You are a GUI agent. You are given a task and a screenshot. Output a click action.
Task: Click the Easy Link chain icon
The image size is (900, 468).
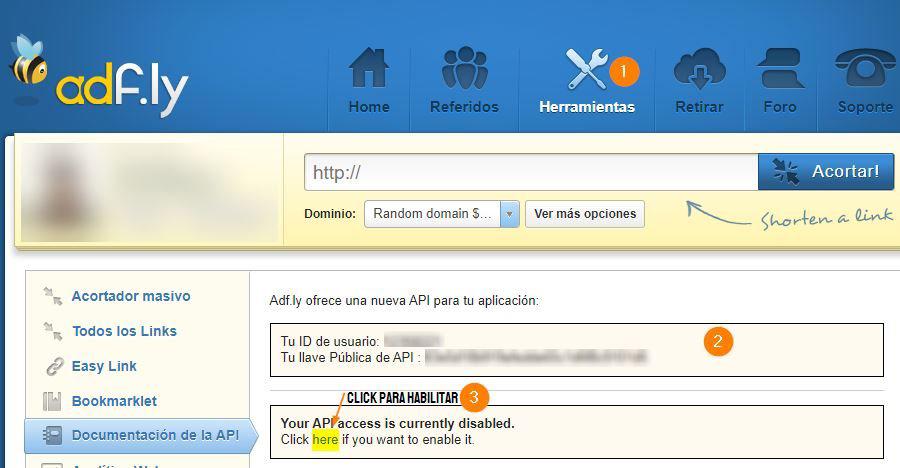point(54,366)
